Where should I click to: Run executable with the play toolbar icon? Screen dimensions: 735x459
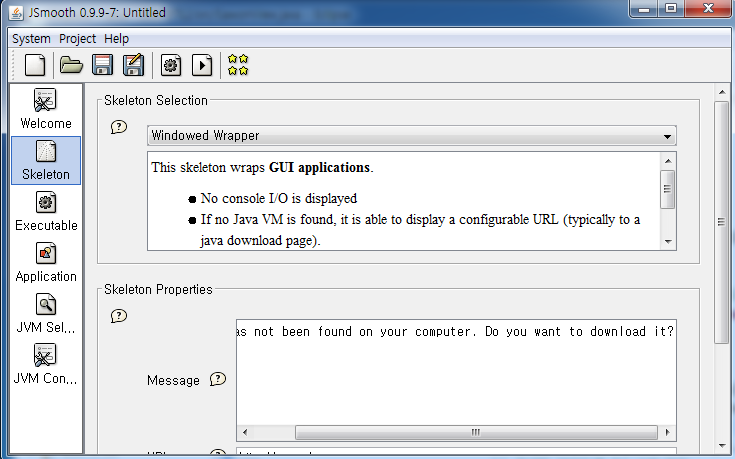(x=202, y=65)
